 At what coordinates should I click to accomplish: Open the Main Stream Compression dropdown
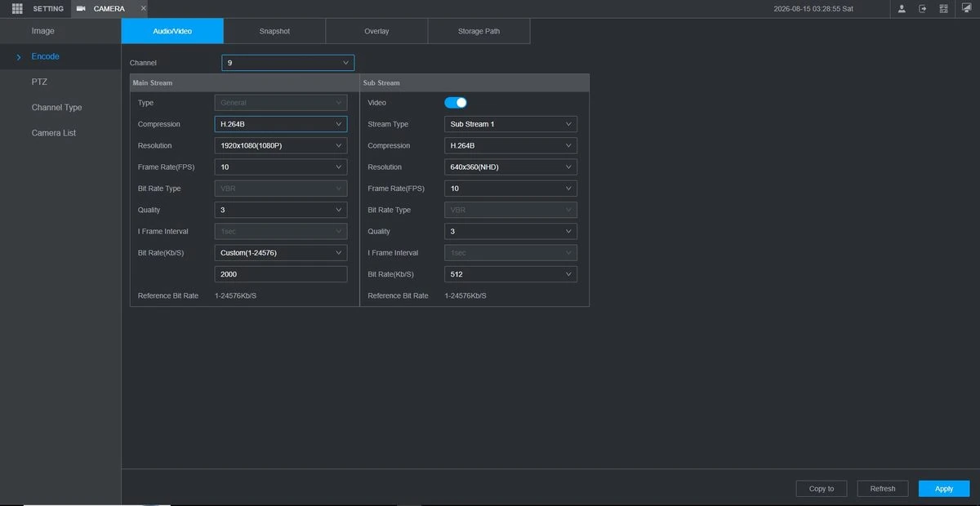(x=281, y=124)
